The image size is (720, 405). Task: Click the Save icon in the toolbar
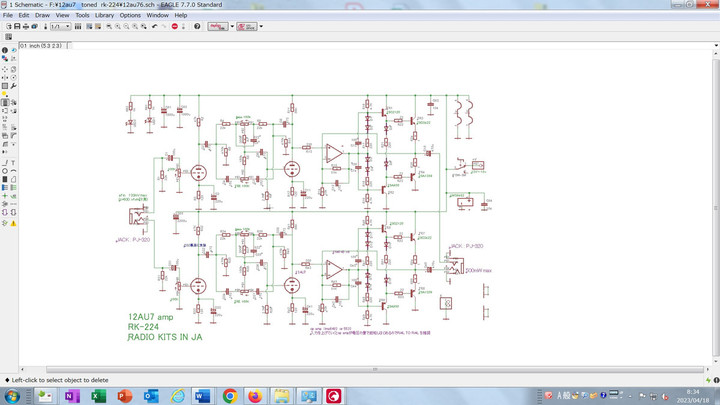coord(15,26)
